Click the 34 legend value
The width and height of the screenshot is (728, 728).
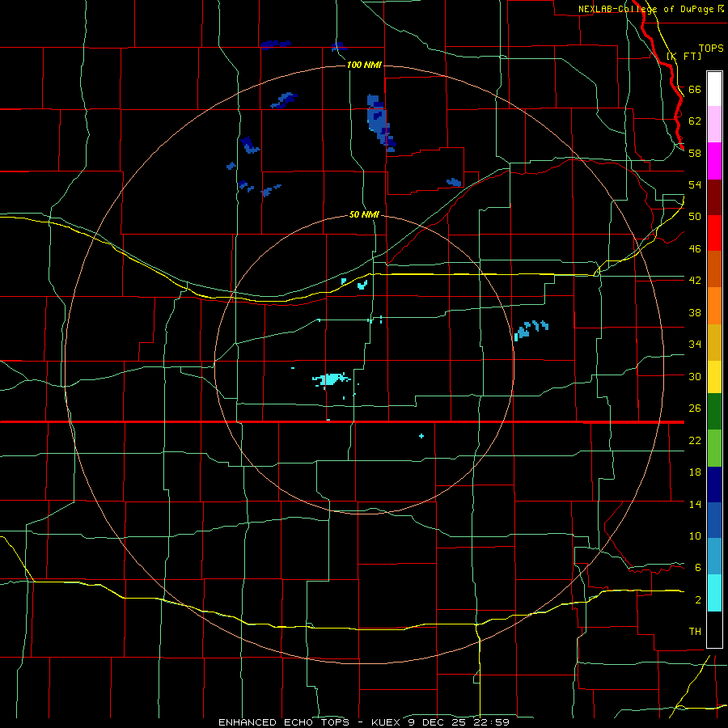click(x=695, y=345)
